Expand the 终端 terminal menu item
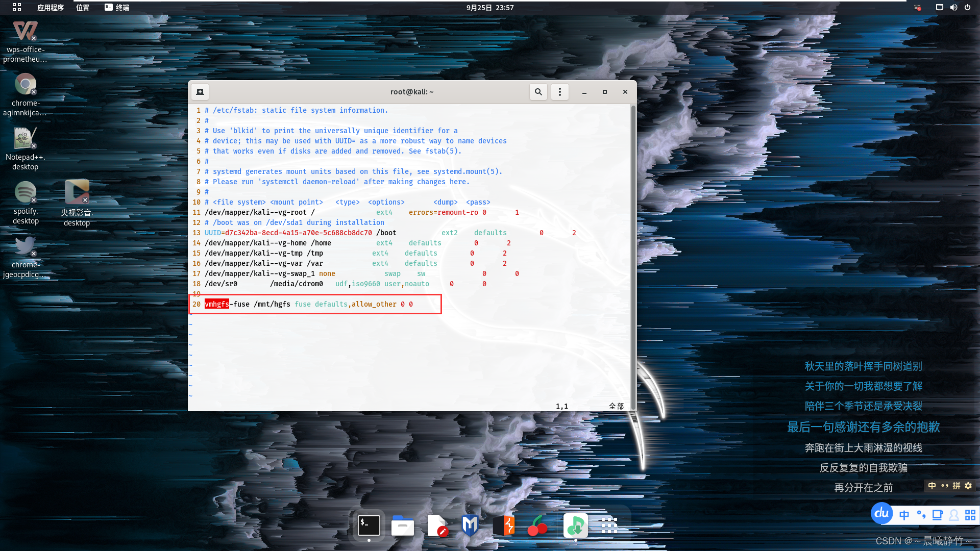 click(122, 8)
